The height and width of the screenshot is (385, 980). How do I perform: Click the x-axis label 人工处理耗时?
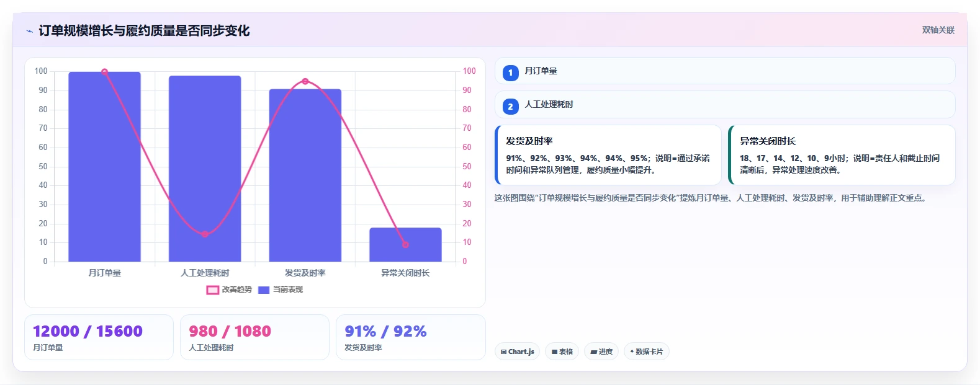tap(205, 273)
